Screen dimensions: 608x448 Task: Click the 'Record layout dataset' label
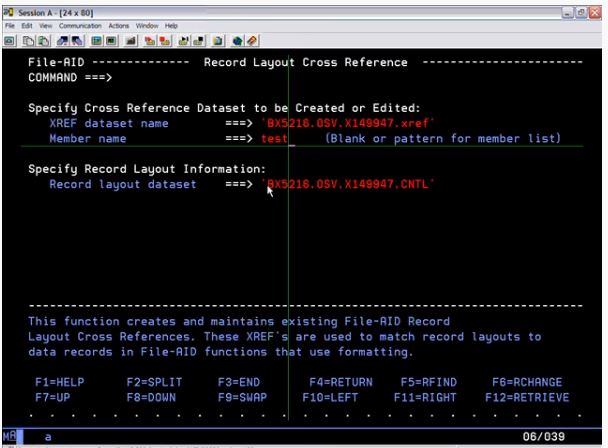click(123, 184)
